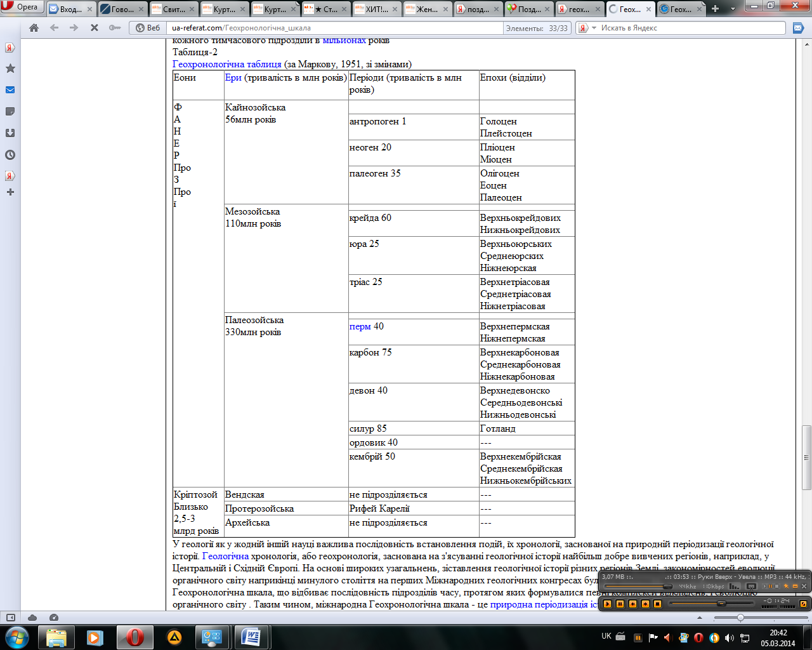Viewport: 812px width, 650px height.
Task: Add a panel with plus icon
Action: pyautogui.click(x=10, y=192)
